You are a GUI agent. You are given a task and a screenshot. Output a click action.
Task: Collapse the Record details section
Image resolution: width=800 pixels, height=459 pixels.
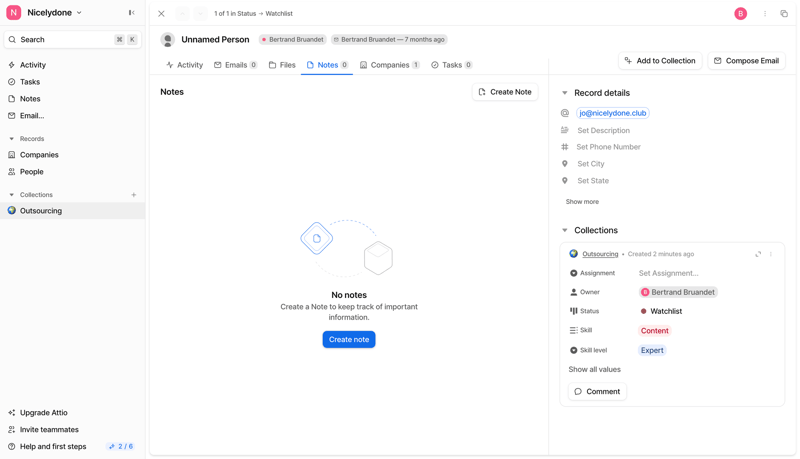[x=564, y=93]
